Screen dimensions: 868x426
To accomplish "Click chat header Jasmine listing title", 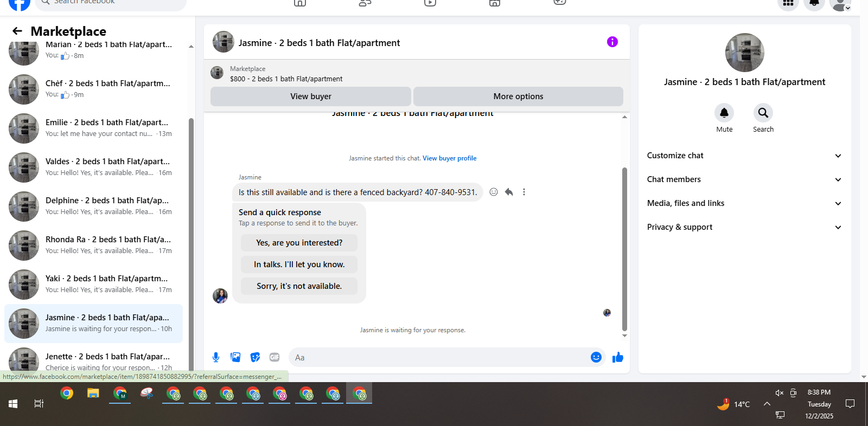I will pyautogui.click(x=319, y=43).
